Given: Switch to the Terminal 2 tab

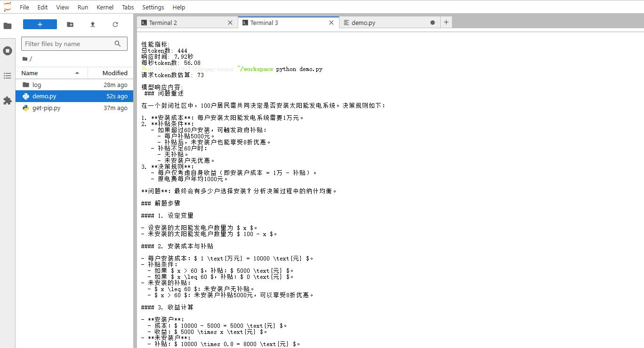Looking at the screenshot, I should click(163, 23).
